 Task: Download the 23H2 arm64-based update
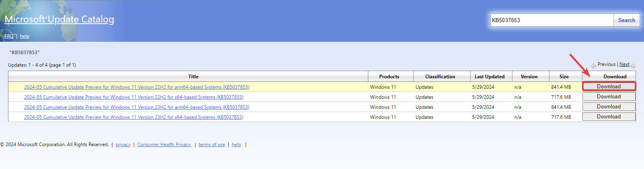[609, 107]
